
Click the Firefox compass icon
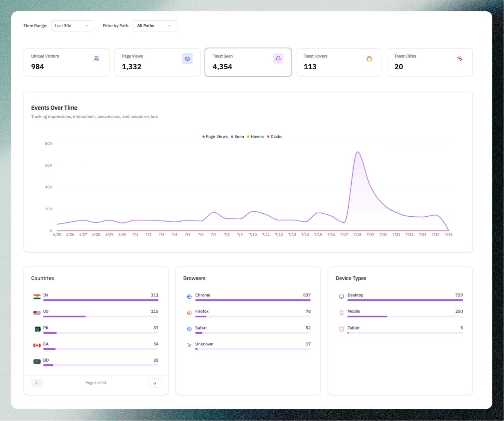189,313
